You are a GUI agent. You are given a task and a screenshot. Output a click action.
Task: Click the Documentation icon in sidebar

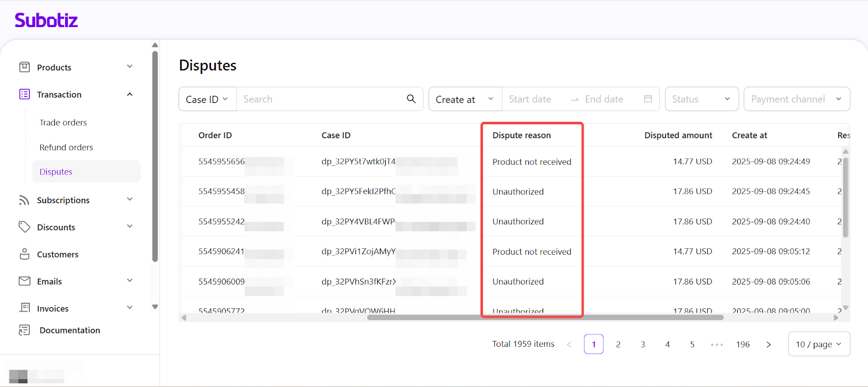pyautogui.click(x=24, y=330)
